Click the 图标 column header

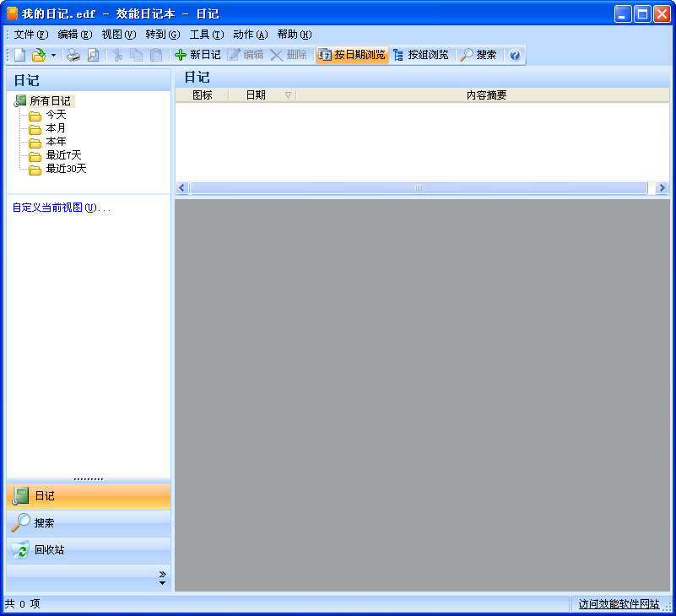(203, 95)
